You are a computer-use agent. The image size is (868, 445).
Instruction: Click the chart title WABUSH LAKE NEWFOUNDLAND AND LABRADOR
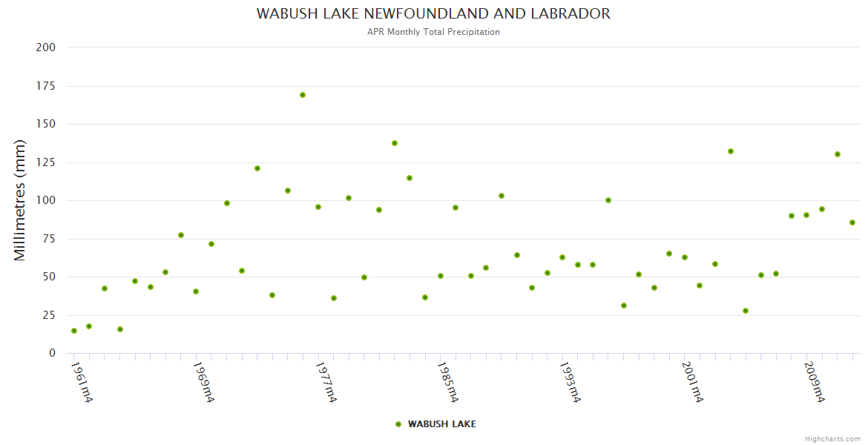click(x=433, y=14)
